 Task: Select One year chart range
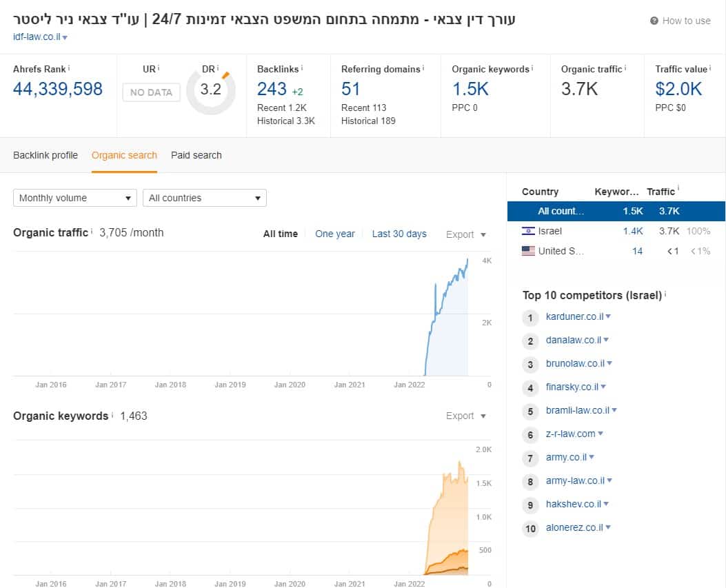click(335, 234)
